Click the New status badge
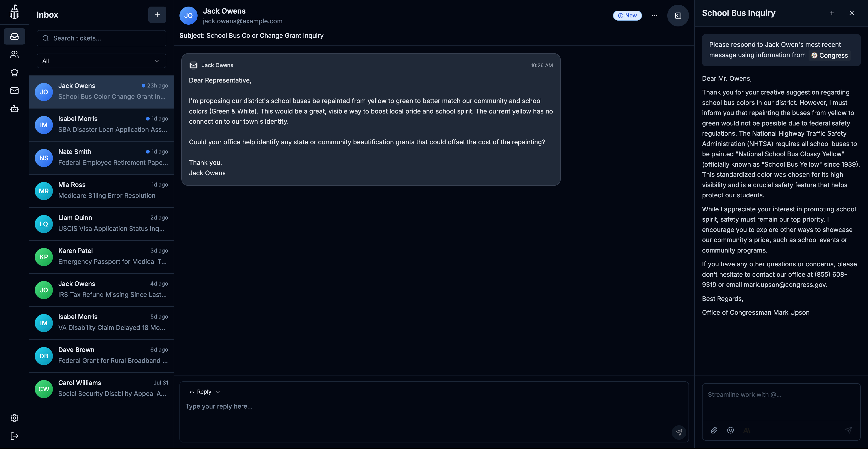 click(x=627, y=16)
